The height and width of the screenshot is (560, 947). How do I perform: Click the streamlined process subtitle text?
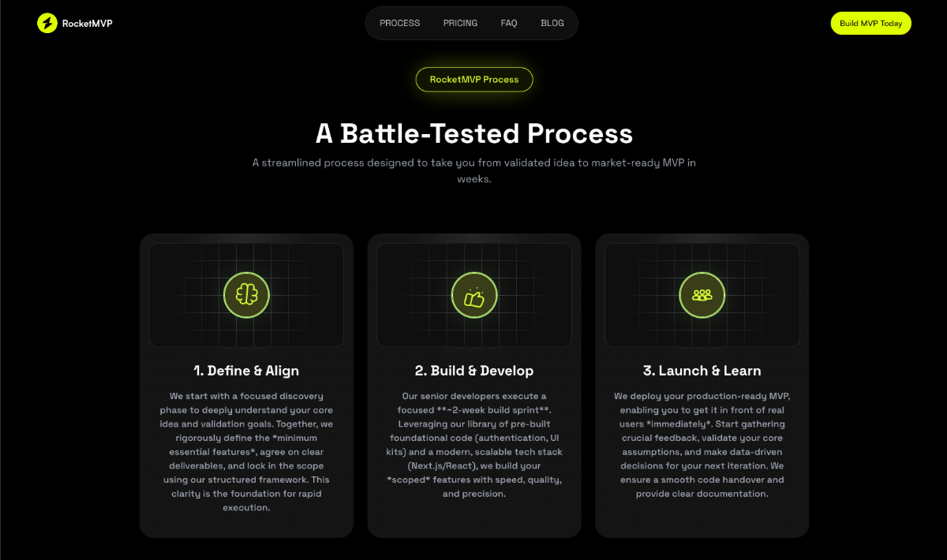click(474, 170)
